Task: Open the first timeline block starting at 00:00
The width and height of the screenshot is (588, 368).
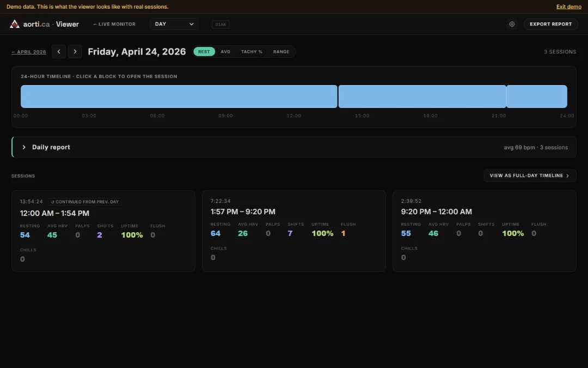Action: pyautogui.click(x=179, y=96)
